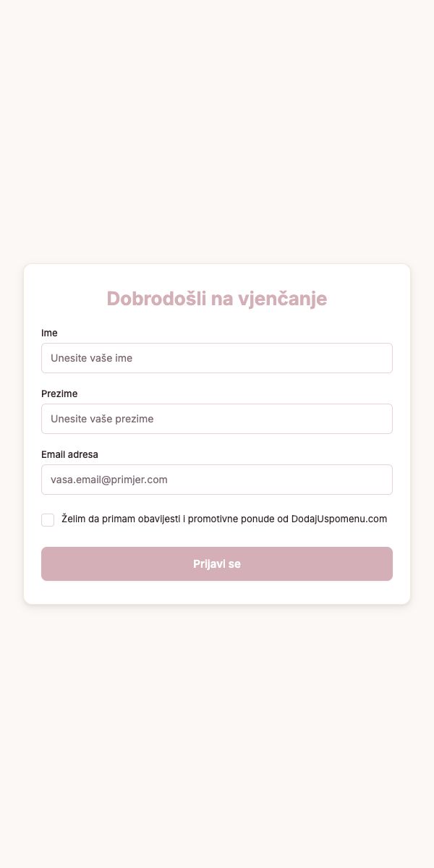Click the "Unesite vaše prezime" placeholder
This screenshot has width=434, height=868.
[102, 419]
